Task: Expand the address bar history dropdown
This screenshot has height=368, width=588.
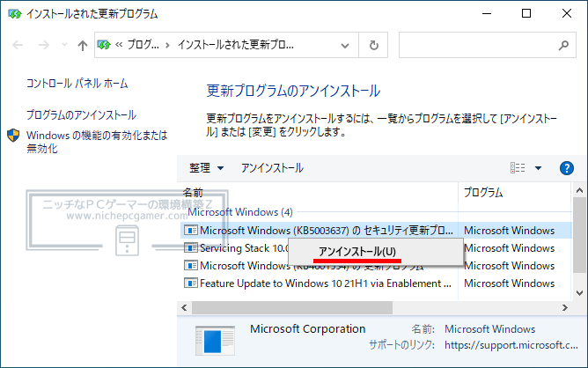Action: (345, 46)
